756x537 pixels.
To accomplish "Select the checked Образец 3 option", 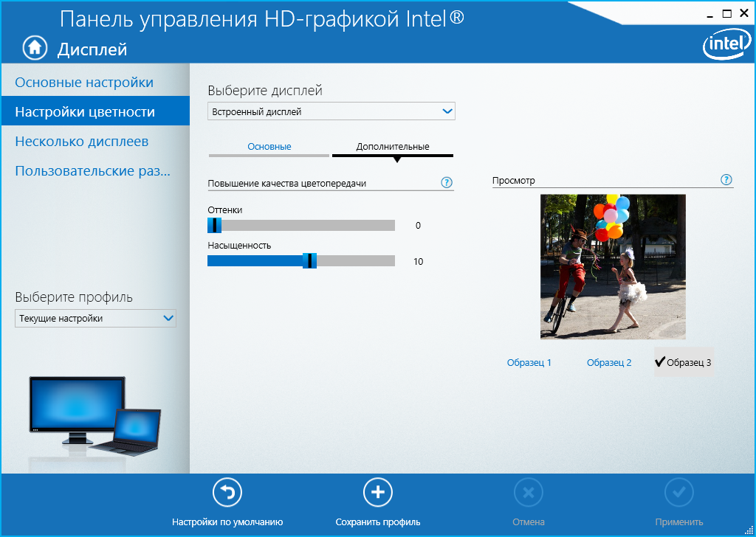I will tap(684, 362).
